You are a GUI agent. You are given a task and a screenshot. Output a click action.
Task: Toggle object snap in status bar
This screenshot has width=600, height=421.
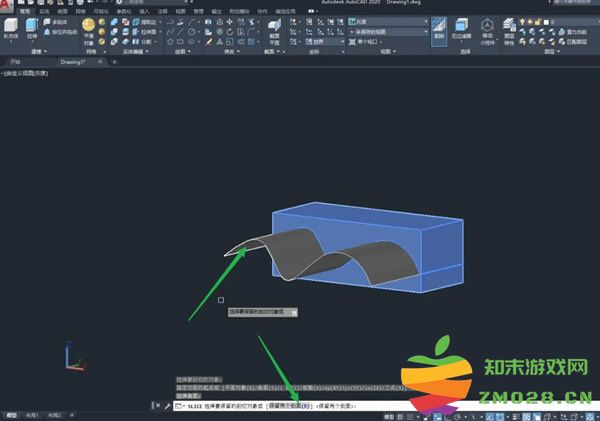[x=500, y=416]
